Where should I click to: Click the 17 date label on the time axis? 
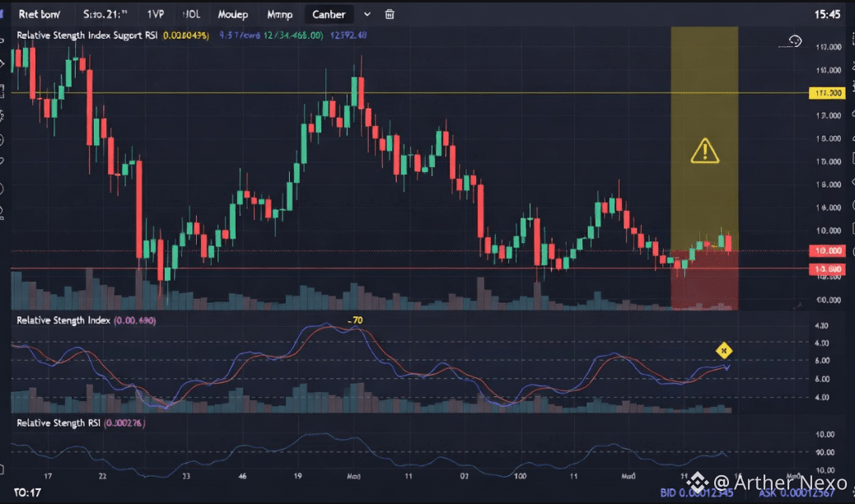pyautogui.click(x=48, y=476)
